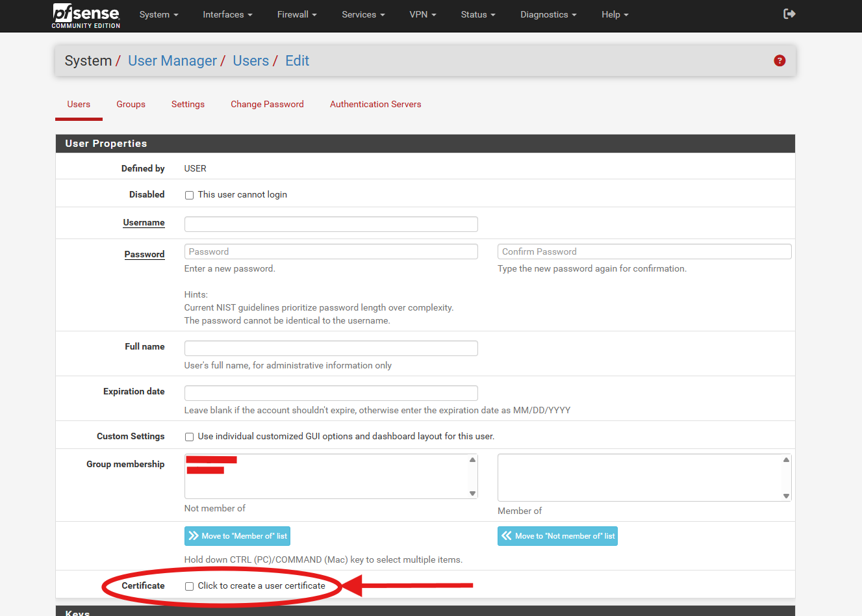Image resolution: width=862 pixels, height=616 pixels.
Task: Check 'Click to create a user certificate'
Action: [189, 586]
